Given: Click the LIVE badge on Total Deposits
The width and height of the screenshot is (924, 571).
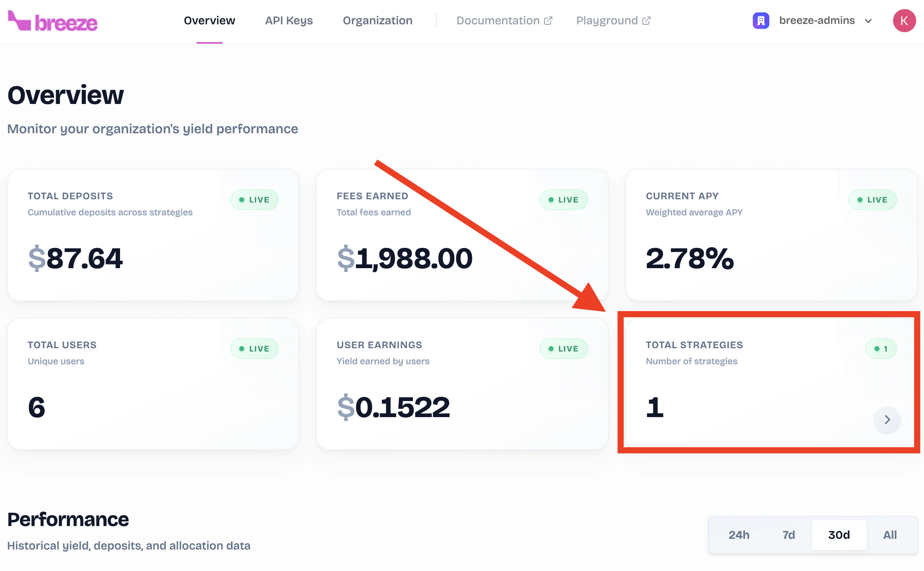Looking at the screenshot, I should [254, 200].
